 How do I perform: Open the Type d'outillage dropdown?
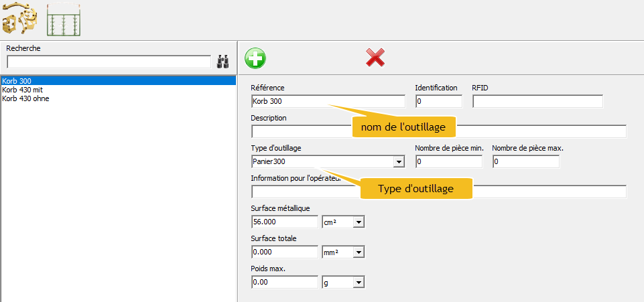pos(399,162)
